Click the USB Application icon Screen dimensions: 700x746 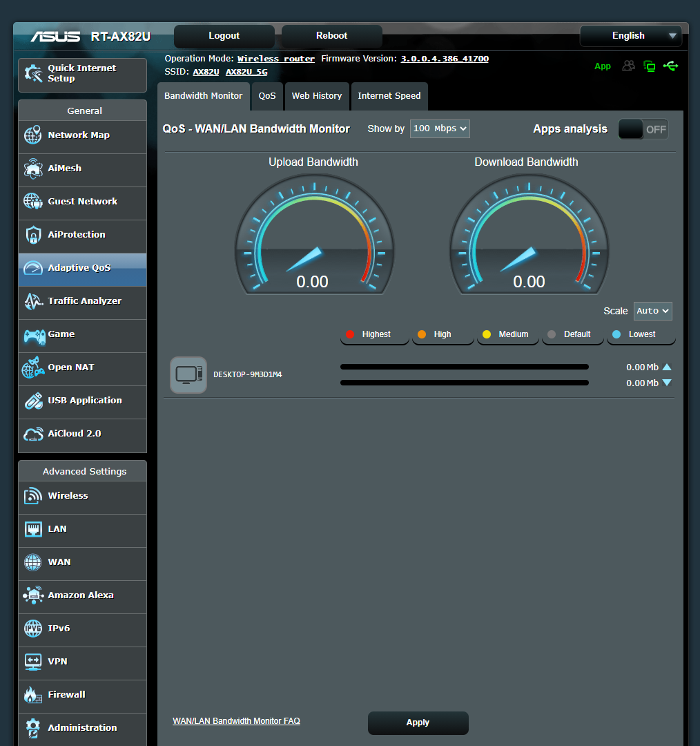click(33, 401)
